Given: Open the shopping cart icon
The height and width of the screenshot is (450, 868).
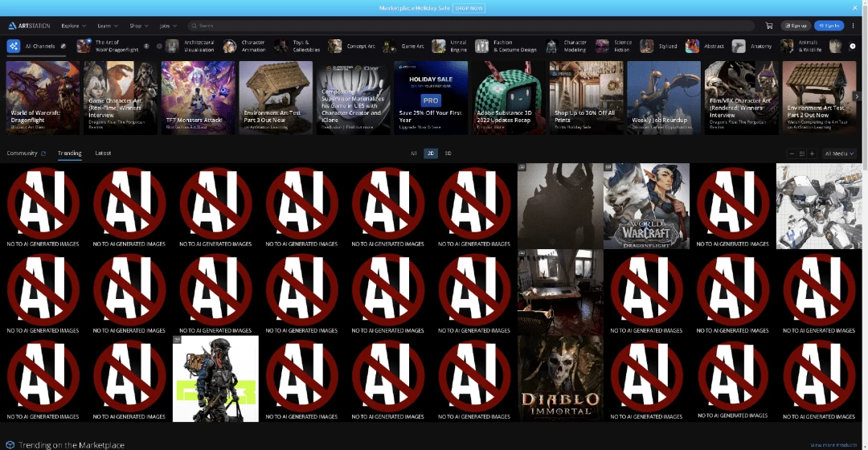Looking at the screenshot, I should [769, 26].
